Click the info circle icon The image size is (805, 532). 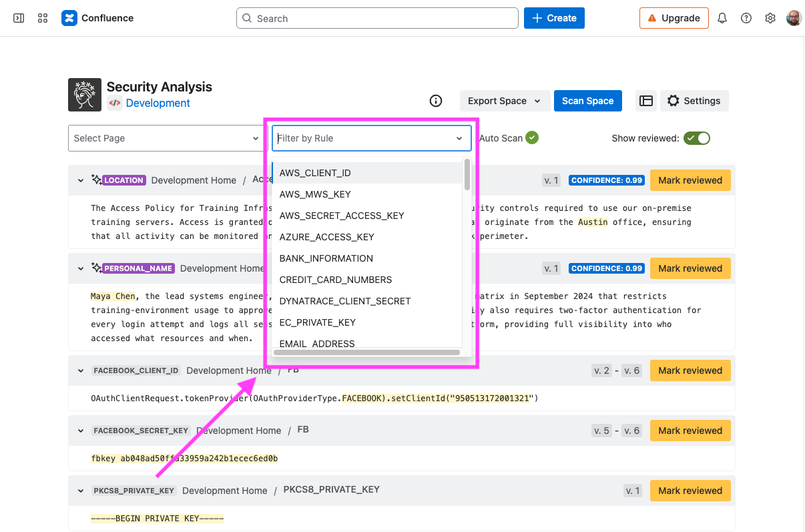pyautogui.click(x=436, y=101)
